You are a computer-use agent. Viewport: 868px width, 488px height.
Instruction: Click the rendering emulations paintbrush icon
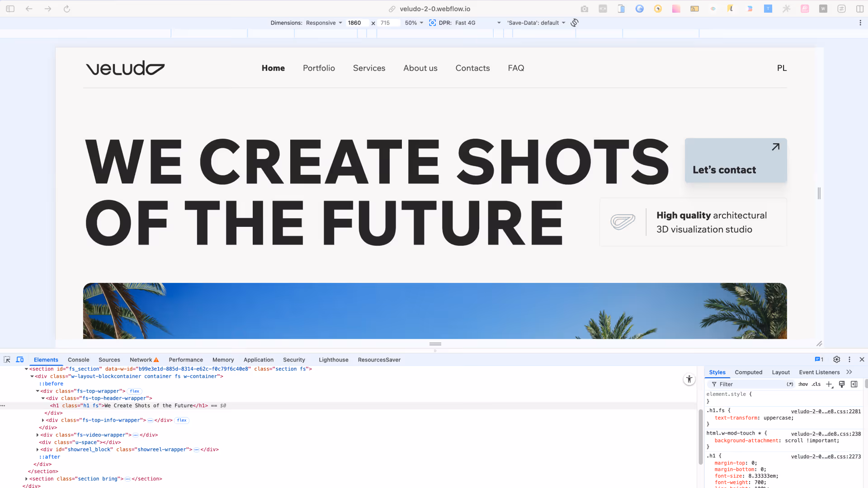tap(842, 384)
